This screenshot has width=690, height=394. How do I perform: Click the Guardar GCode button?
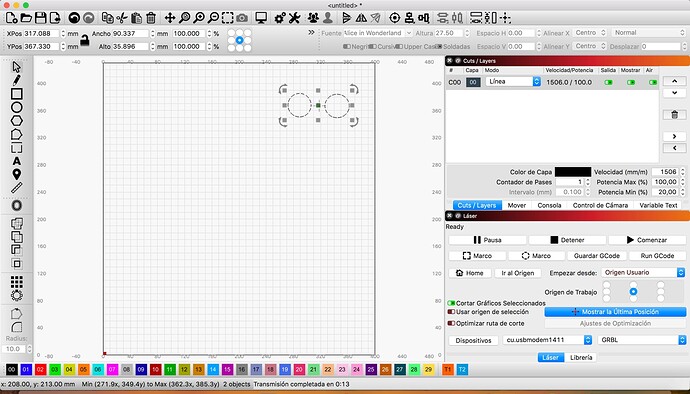[x=597, y=256]
